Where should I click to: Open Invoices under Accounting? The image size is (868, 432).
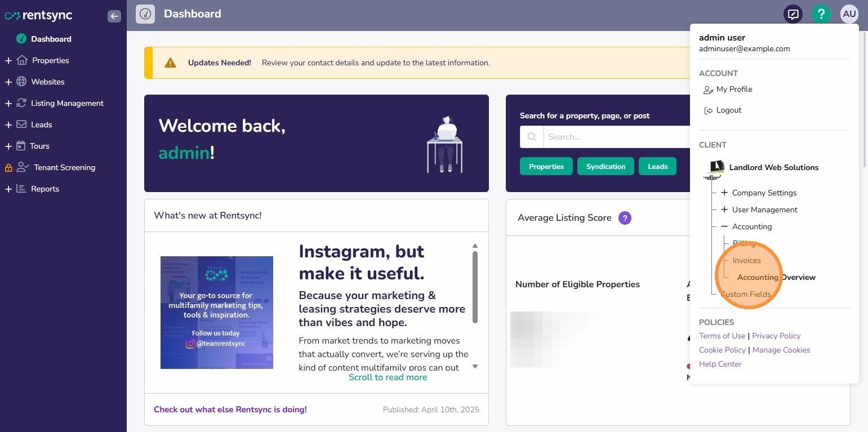pos(747,260)
